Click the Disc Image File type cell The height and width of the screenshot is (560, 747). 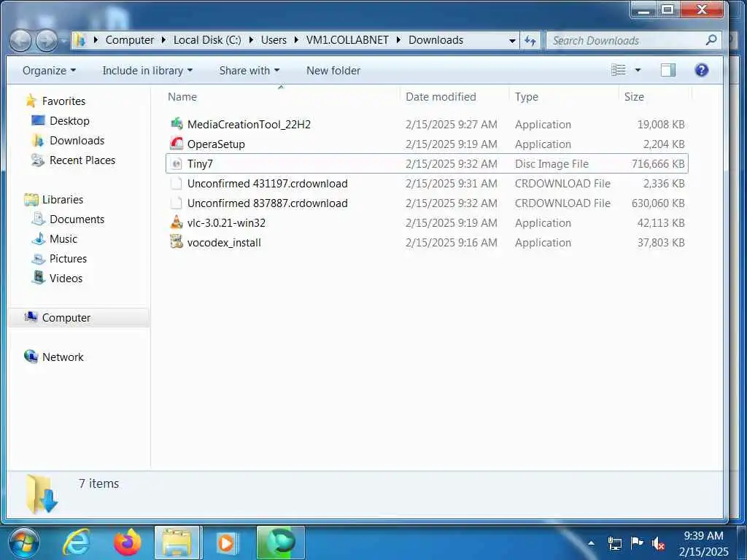(551, 164)
